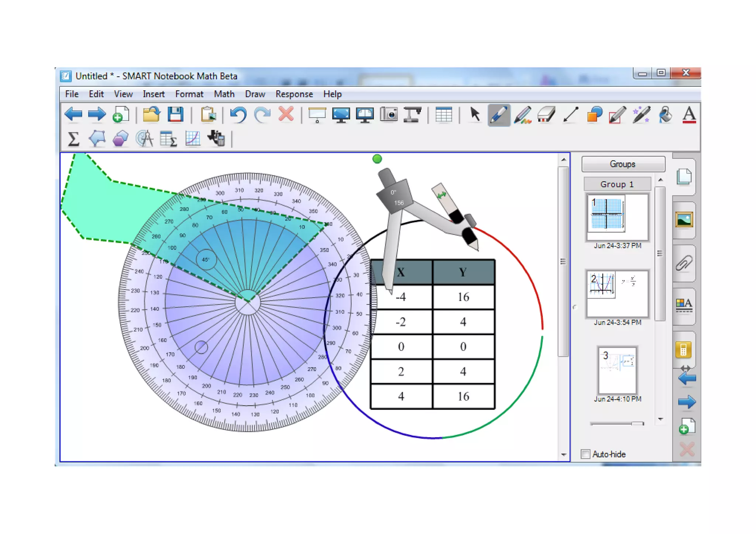Select the Magic Pen tool
The width and height of the screenshot is (756, 534).
(x=642, y=115)
